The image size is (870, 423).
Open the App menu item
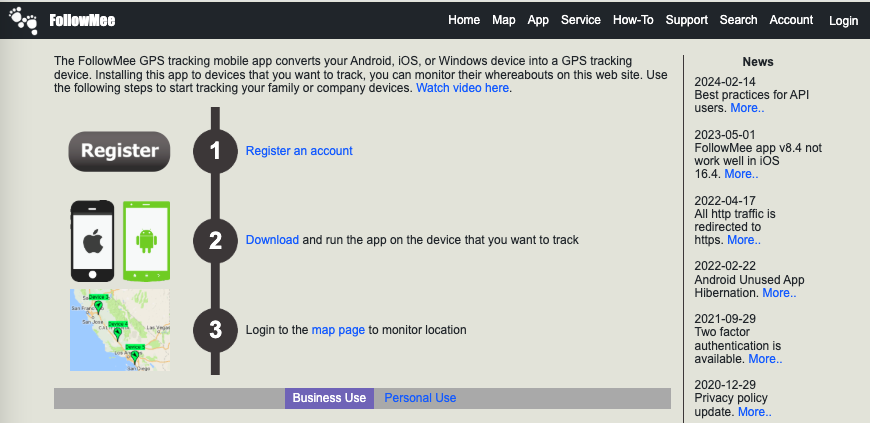(538, 20)
